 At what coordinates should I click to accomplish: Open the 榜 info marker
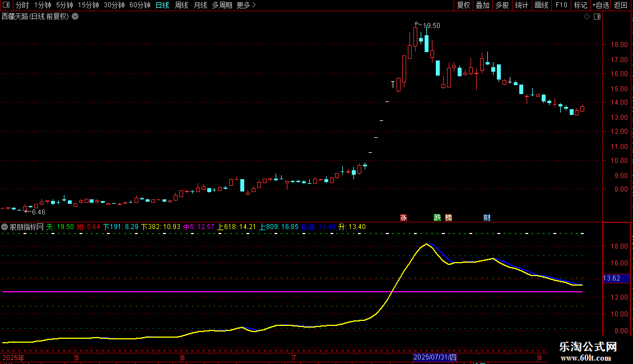[449, 217]
